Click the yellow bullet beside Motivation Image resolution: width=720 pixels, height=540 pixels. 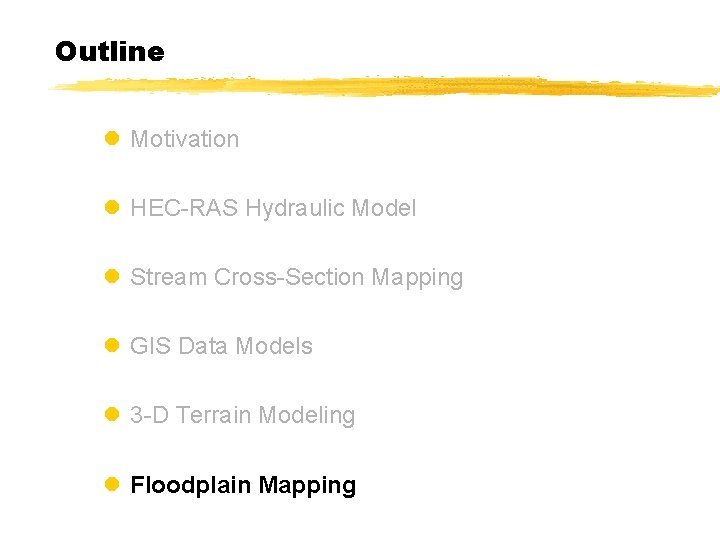point(112,140)
